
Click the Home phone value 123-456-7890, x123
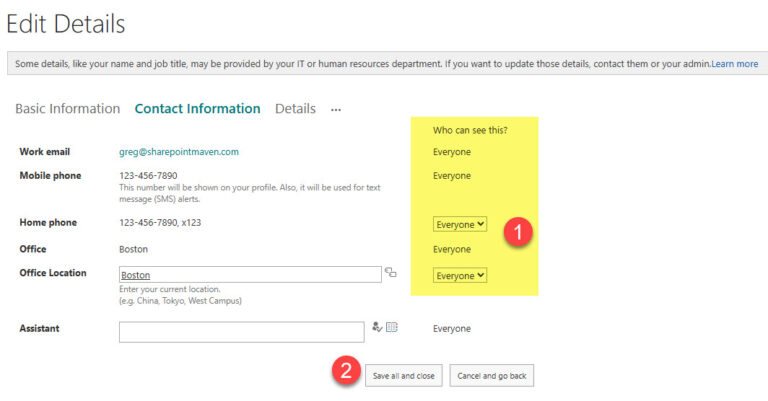(x=160, y=222)
